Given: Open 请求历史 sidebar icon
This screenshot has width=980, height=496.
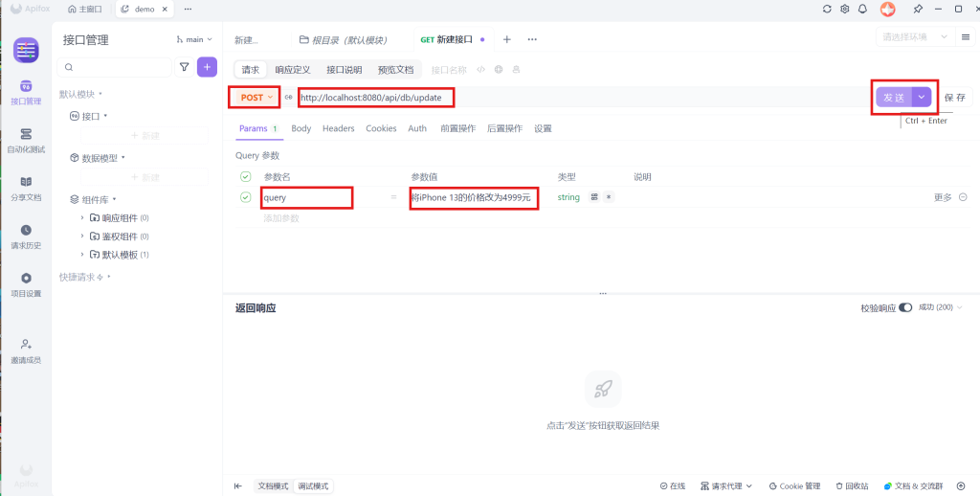Looking at the screenshot, I should tap(26, 236).
